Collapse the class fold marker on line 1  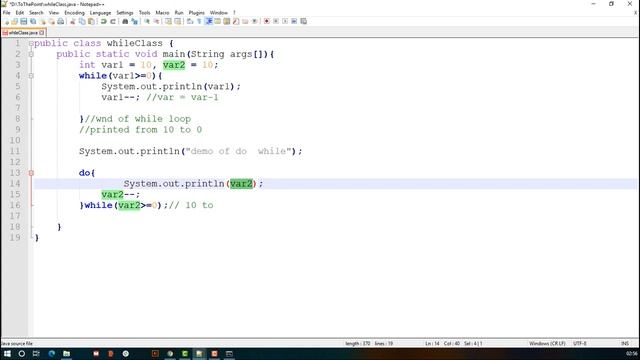click(31, 43)
